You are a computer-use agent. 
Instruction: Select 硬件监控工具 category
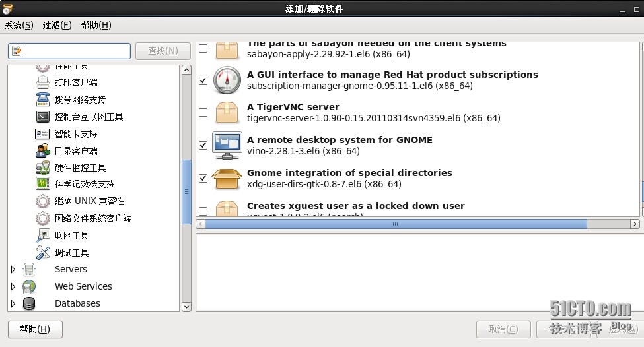[x=80, y=168]
